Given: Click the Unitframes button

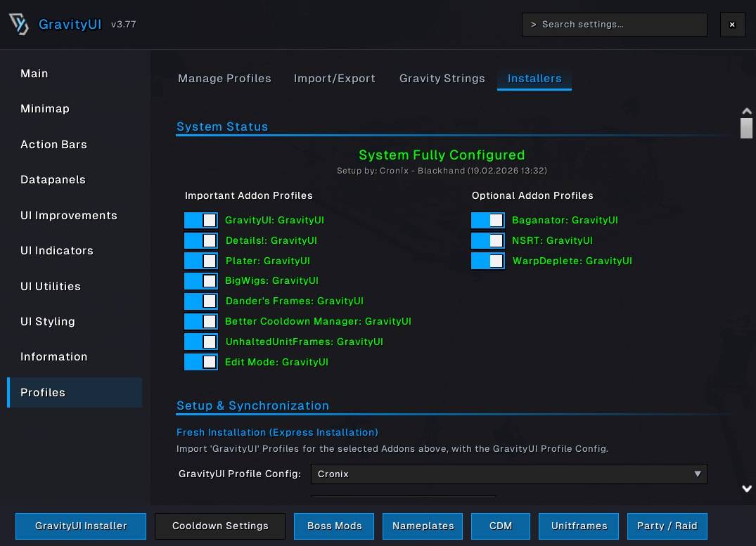Looking at the screenshot, I should tap(579, 526).
